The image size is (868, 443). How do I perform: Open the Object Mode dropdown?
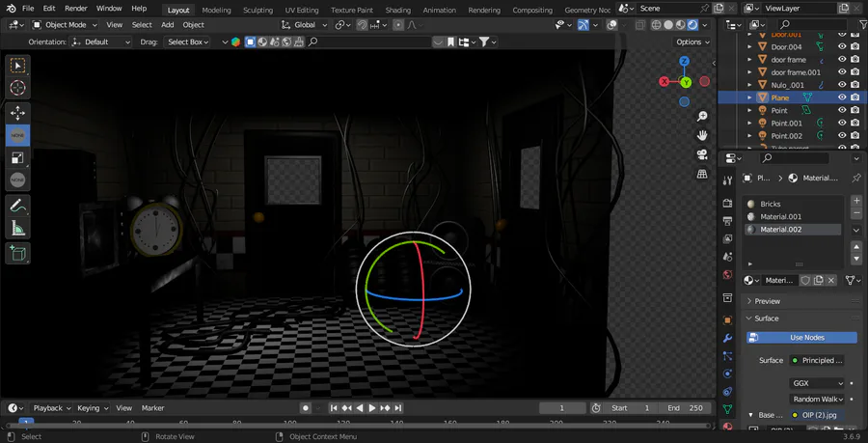point(65,25)
